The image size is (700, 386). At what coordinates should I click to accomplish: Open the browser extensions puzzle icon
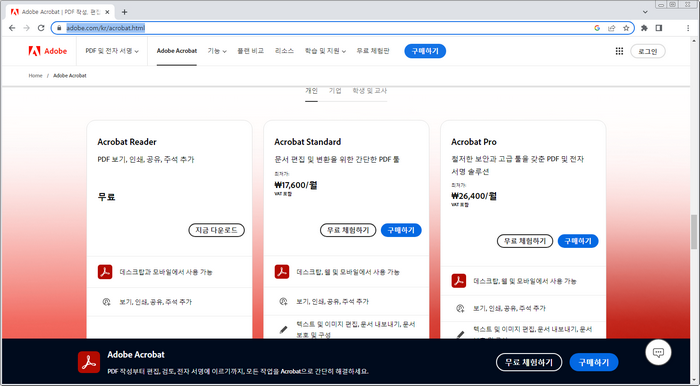[x=644, y=28]
